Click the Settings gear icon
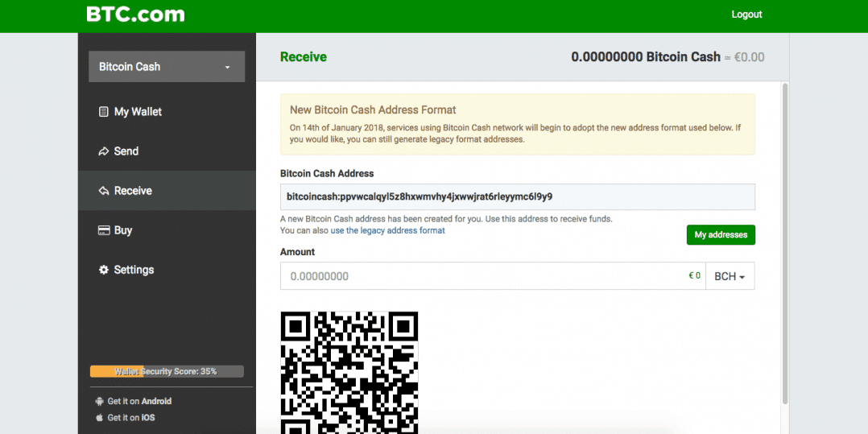 pyautogui.click(x=104, y=270)
